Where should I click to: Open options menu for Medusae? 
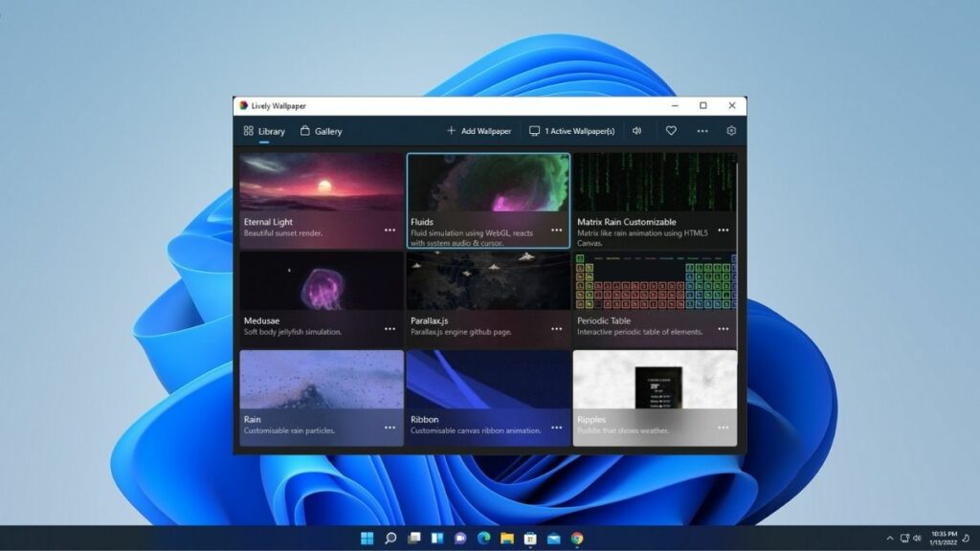point(390,329)
